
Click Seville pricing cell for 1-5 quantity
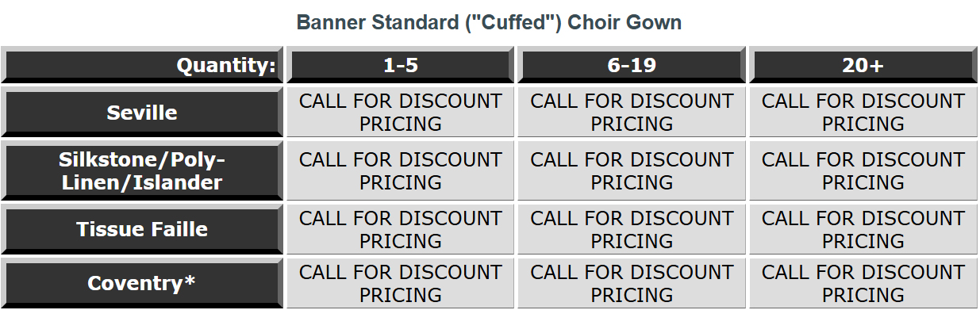pos(401,113)
